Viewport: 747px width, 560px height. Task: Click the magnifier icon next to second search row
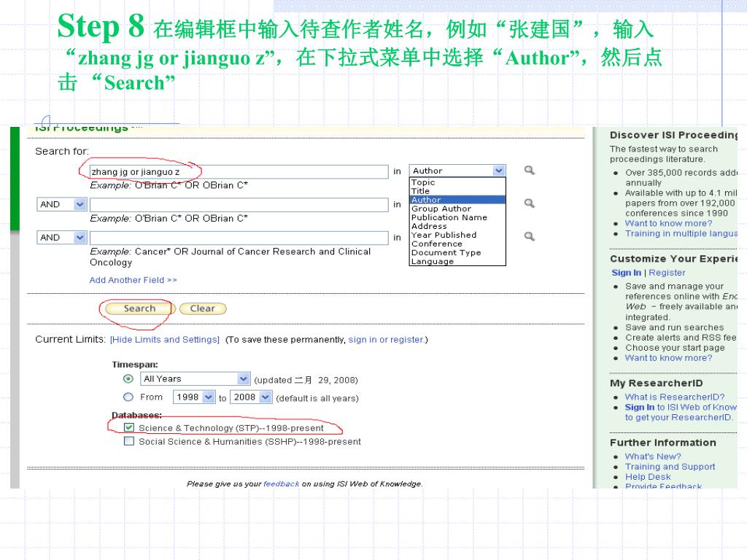click(530, 204)
